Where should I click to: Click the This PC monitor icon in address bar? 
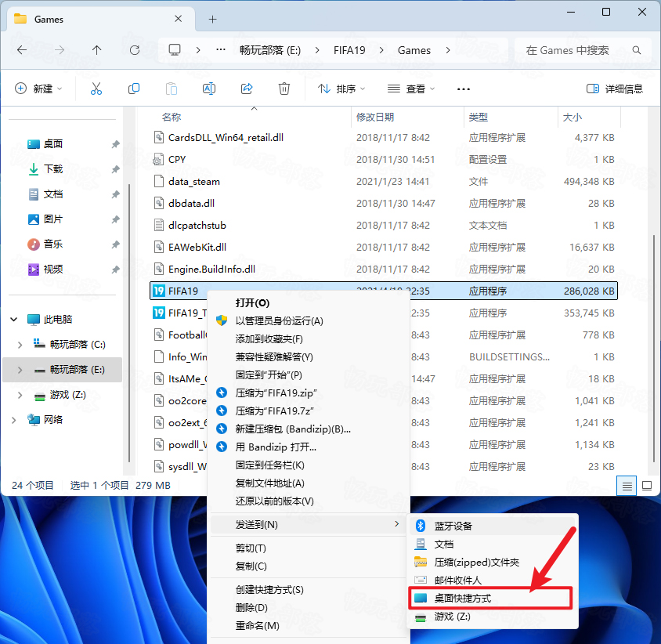click(x=175, y=50)
